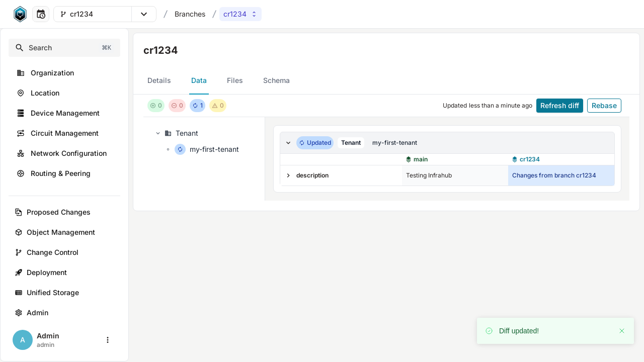Toggle the updated changes filter badge
The height and width of the screenshot is (362, 644).
198,106
